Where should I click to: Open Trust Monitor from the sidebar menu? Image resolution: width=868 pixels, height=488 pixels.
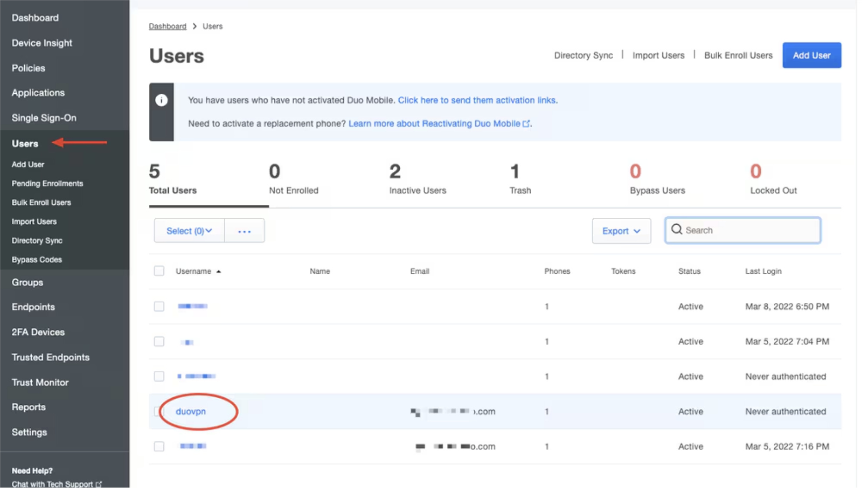click(40, 382)
